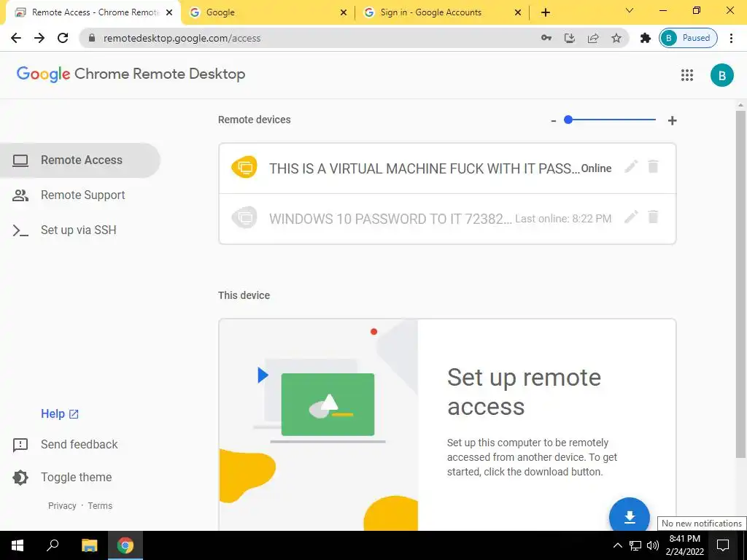Image resolution: width=747 pixels, height=560 pixels.
Task: Switch to the Google tab
Action: [267, 12]
